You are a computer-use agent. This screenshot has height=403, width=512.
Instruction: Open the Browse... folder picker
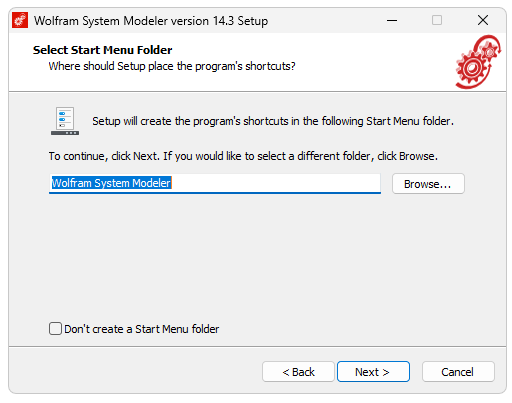pyautogui.click(x=428, y=184)
